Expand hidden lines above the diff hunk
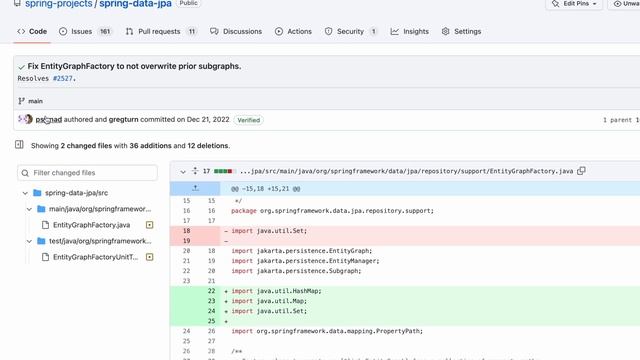Viewport: 640px width, 360px height. coord(196,189)
